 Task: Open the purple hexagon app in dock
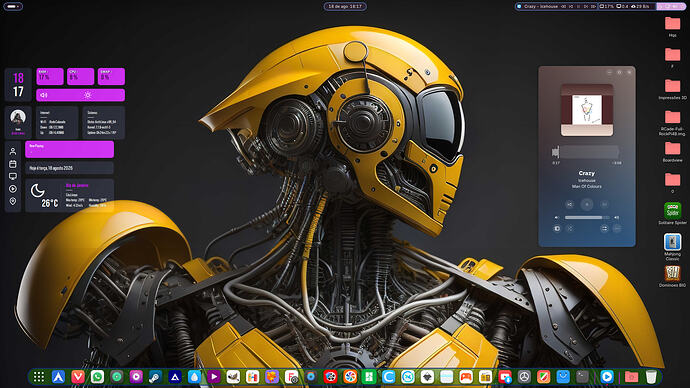tap(272, 377)
